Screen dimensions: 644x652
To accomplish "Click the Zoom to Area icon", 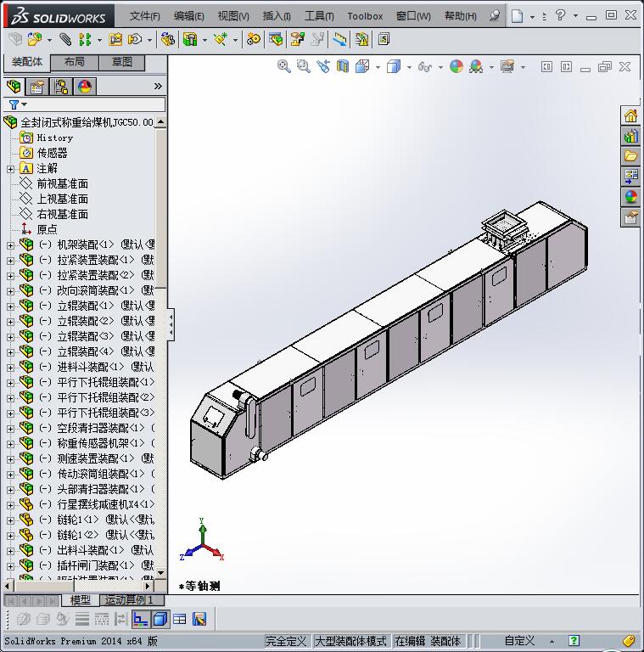I will 303,66.
